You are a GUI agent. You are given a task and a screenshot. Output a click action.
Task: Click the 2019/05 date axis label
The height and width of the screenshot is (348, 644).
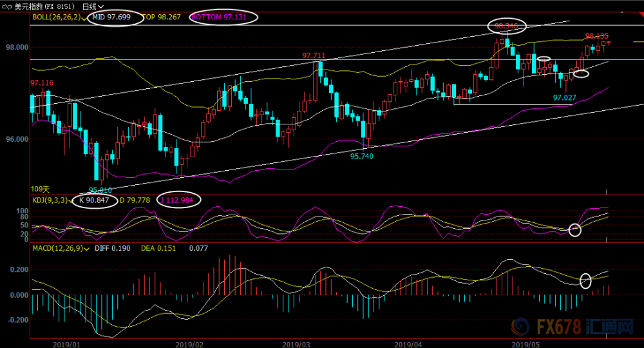(x=526, y=344)
